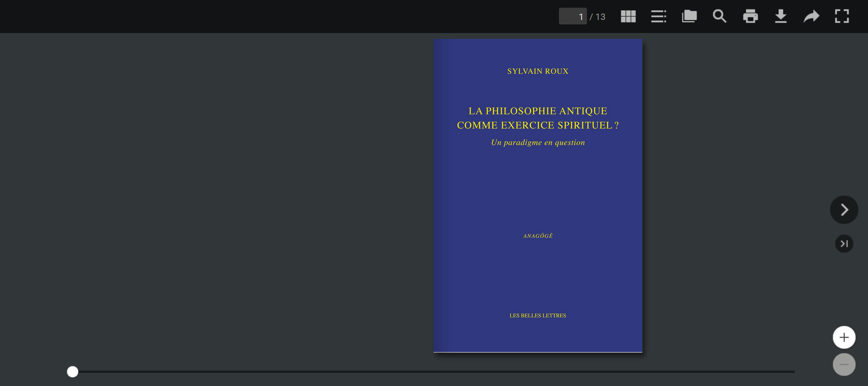Click 'Les Belles Lettres' publisher text
The height and width of the screenshot is (386, 868).
[538, 316]
